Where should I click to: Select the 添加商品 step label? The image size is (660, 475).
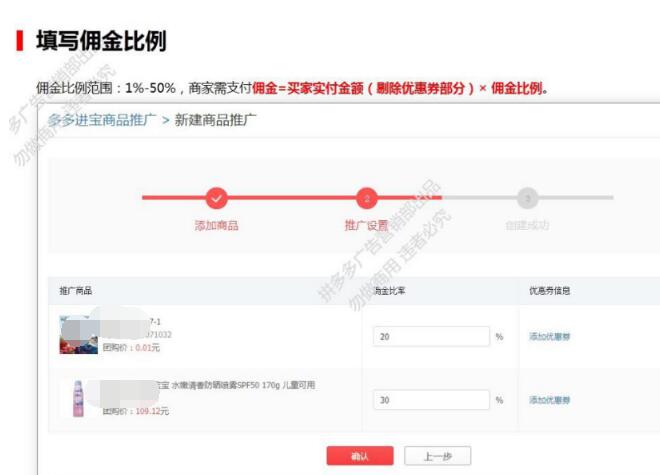pos(216,225)
